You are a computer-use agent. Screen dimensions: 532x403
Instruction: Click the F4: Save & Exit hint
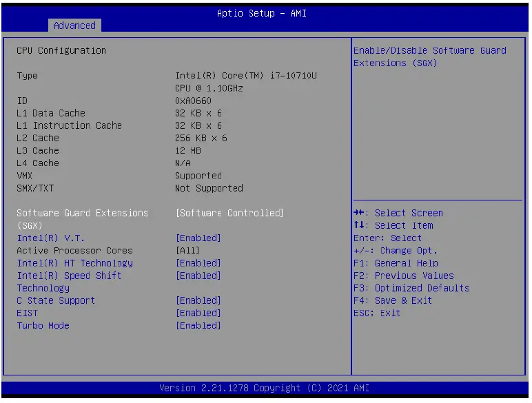click(x=393, y=300)
